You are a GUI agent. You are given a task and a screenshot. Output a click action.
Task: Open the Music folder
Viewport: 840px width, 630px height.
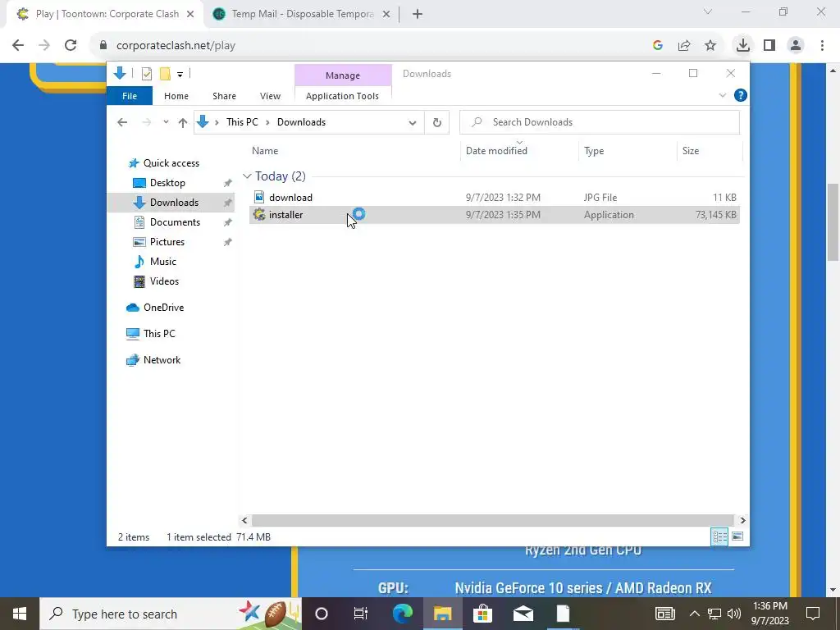click(x=162, y=262)
